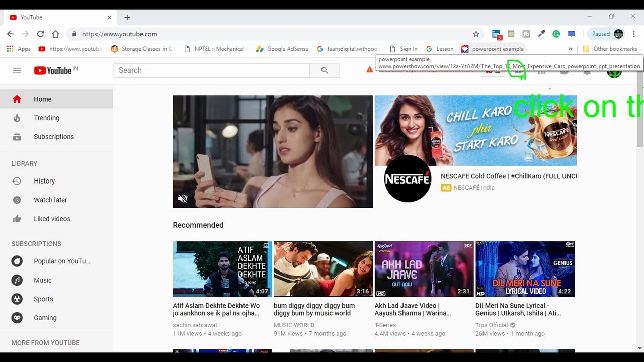
Task: Open Trending in the sidebar
Action: 56,118
